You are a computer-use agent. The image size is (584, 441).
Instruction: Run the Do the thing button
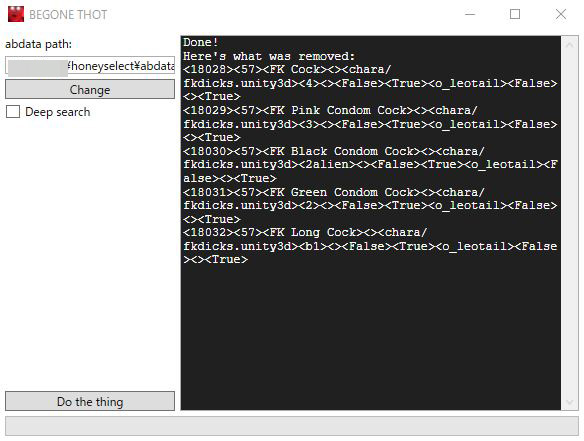click(90, 402)
